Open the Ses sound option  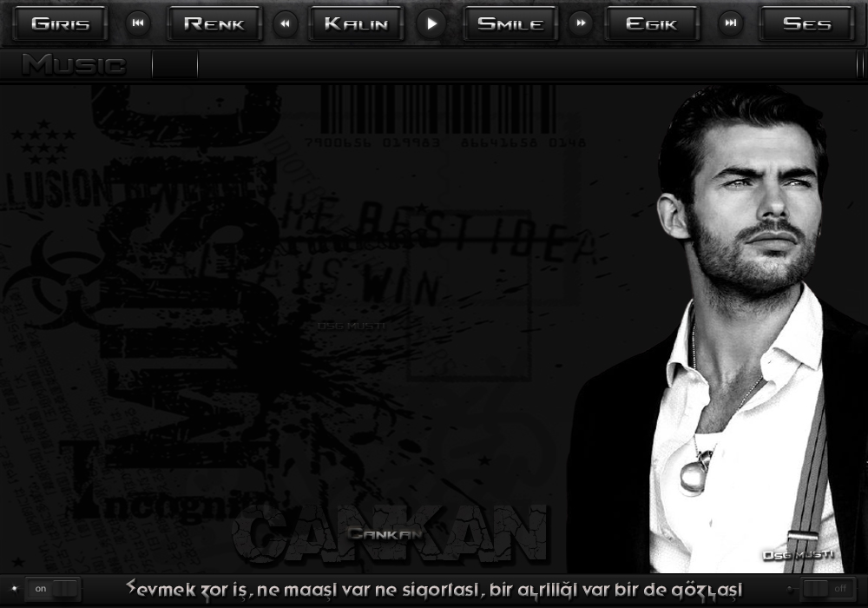point(806,23)
